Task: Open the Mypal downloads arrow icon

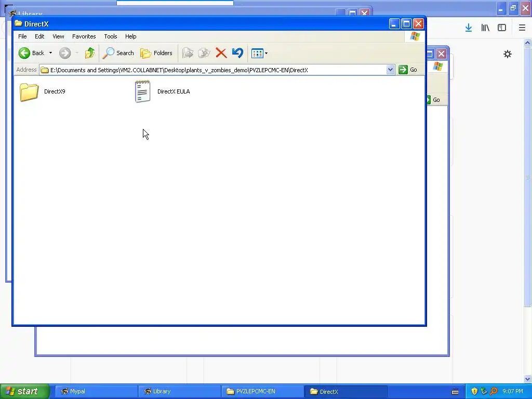Action: click(x=469, y=28)
